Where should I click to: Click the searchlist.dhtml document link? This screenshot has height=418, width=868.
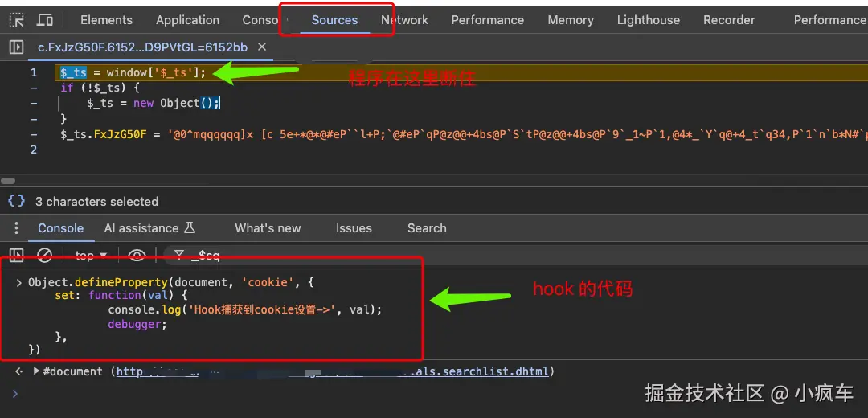pos(334,371)
